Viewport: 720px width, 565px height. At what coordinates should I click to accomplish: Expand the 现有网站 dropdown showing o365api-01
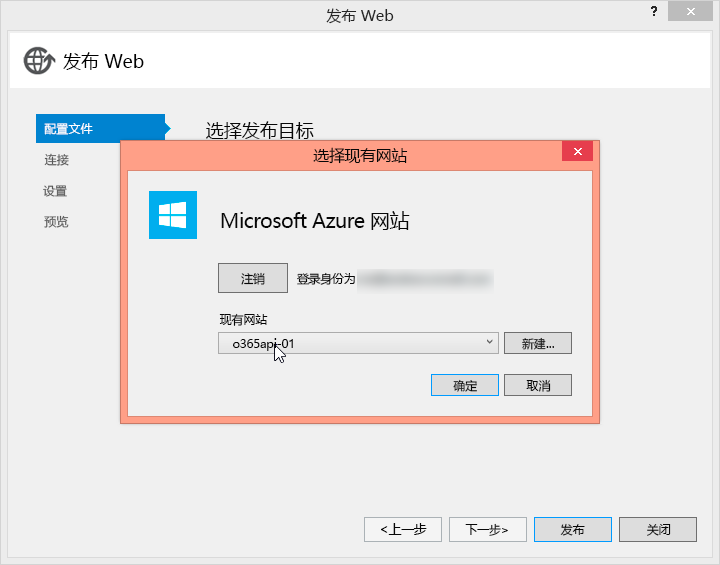point(358,344)
